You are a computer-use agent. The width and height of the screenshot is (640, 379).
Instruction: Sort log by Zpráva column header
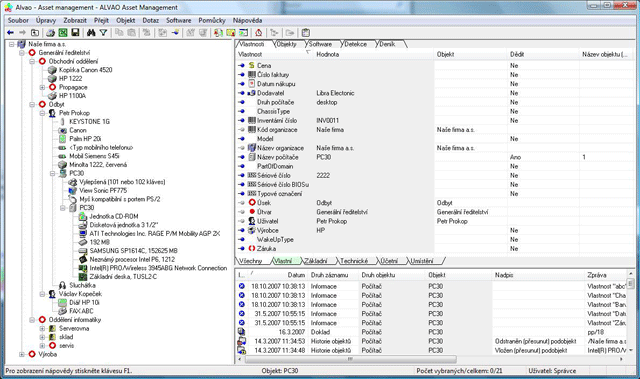tap(606, 275)
